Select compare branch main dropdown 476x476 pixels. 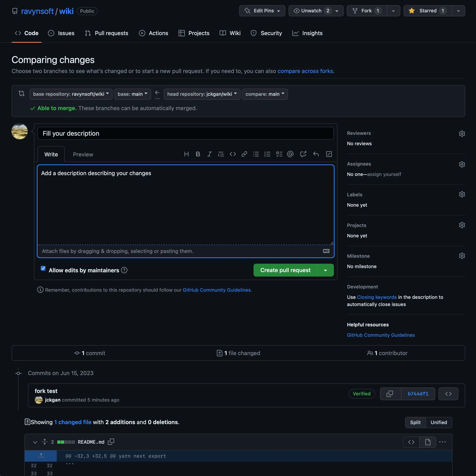pos(264,94)
